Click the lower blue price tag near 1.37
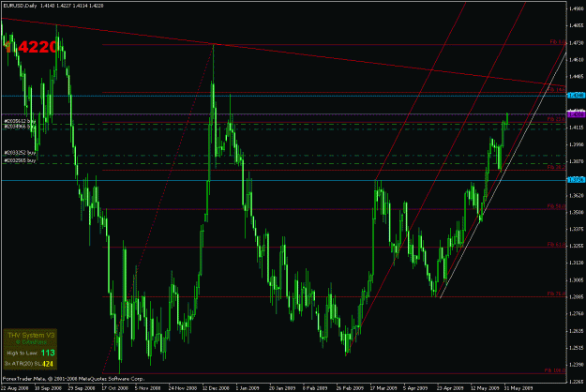The image size is (586, 392). pos(577,180)
